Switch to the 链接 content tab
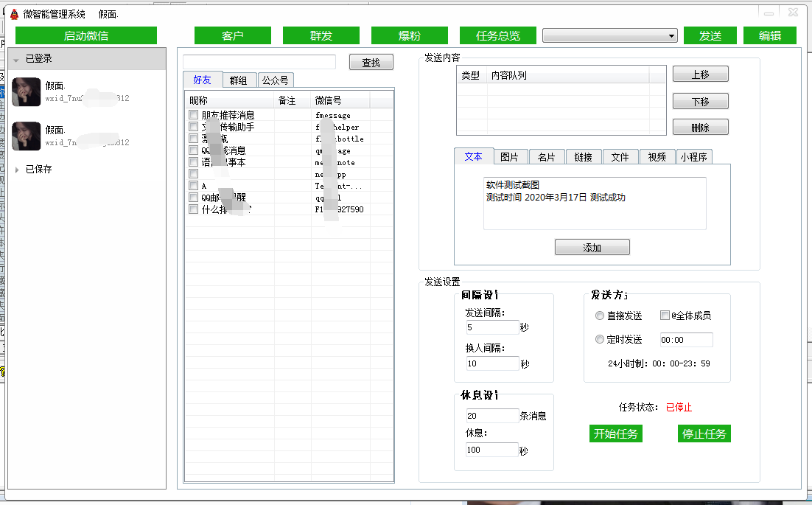Viewport: 812px width, 505px height. pos(583,157)
